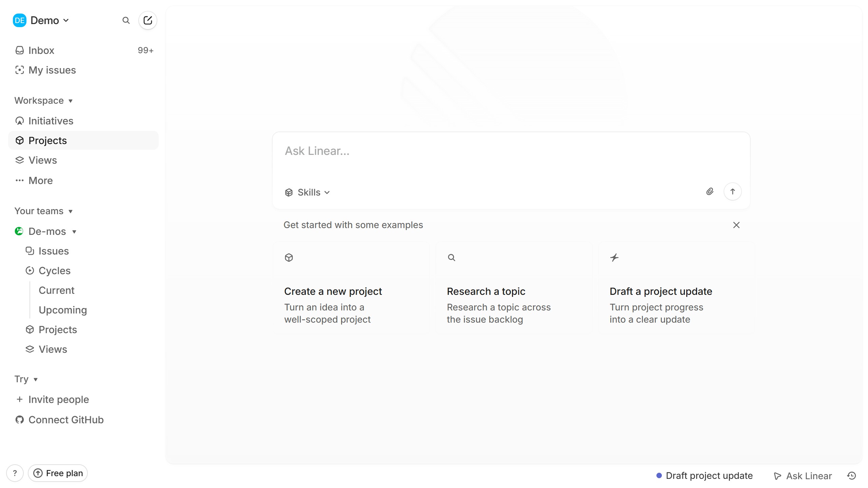Click the De-mos team globe icon
868x488 pixels.
(x=19, y=231)
